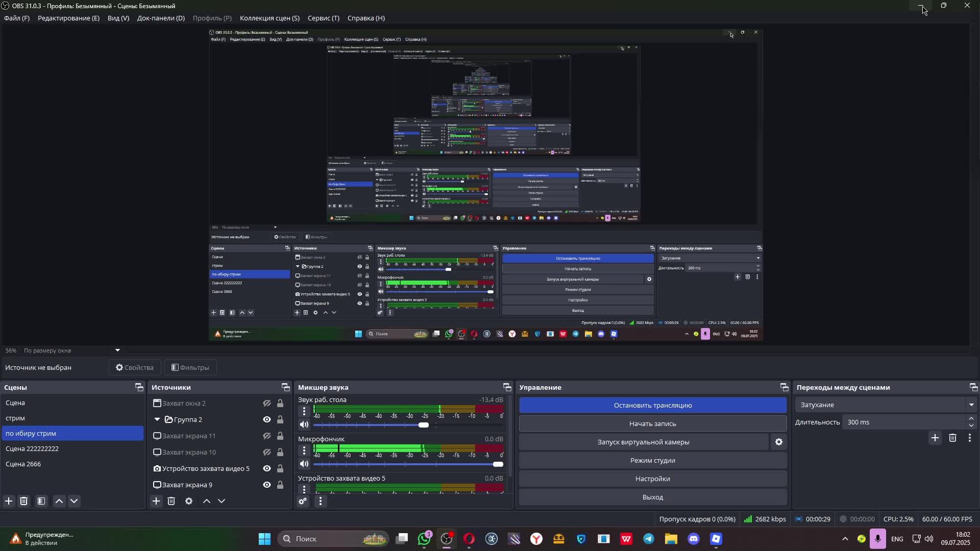Viewport: 980px width, 551px height.
Task: Mute the Микрофончик speaker icon
Action: point(304,464)
